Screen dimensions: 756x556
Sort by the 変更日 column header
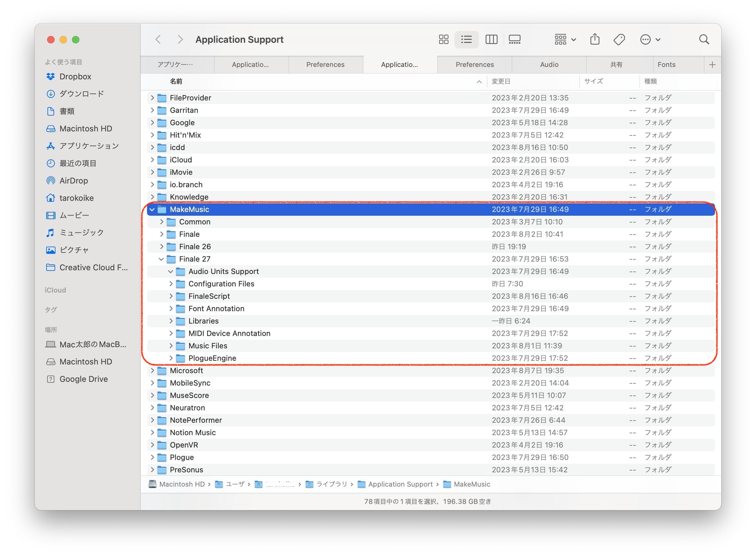pyautogui.click(x=533, y=82)
